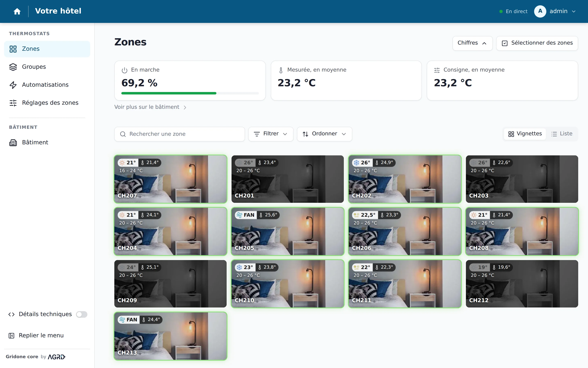Viewport: 588px width, 368px height.
Task: Toggle the Détails techniques switch
Action: (x=82, y=314)
